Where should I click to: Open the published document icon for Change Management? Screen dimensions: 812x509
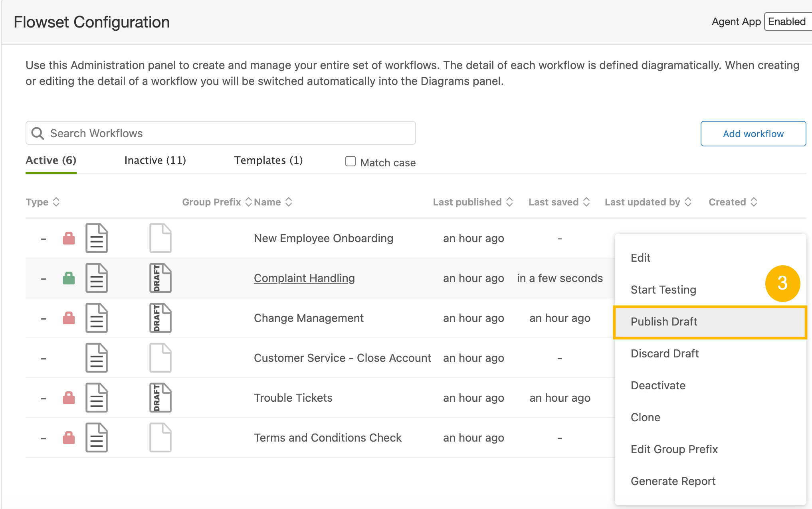(x=97, y=318)
